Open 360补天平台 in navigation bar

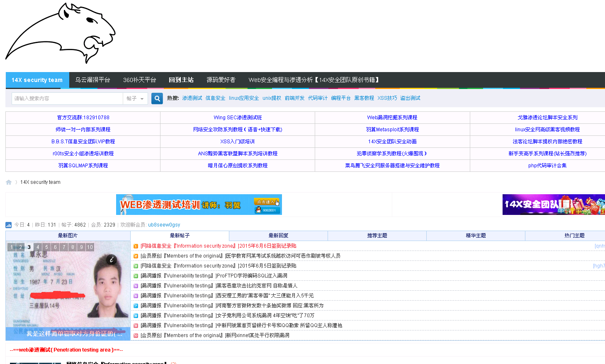[139, 80]
